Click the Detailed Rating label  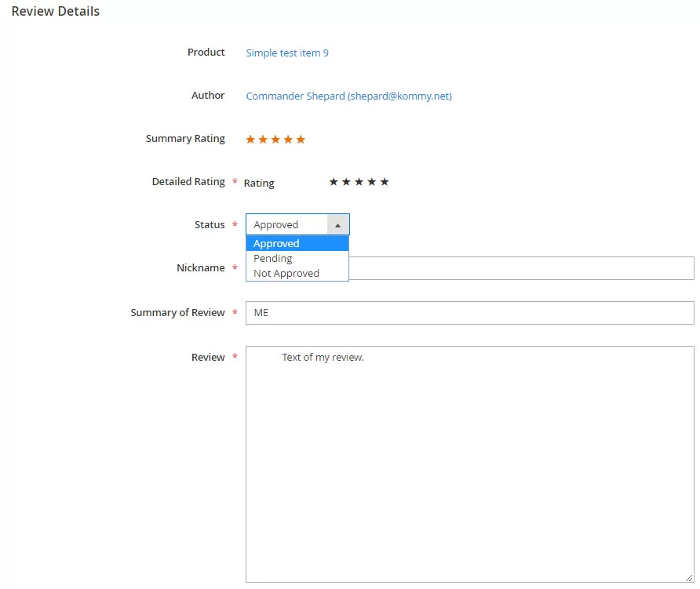point(188,182)
